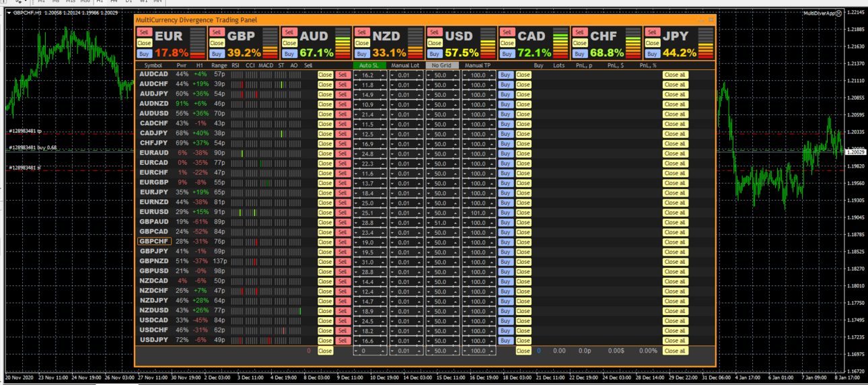
Task: Click the AUDJPY RSI indicator bars
Action: click(236, 94)
